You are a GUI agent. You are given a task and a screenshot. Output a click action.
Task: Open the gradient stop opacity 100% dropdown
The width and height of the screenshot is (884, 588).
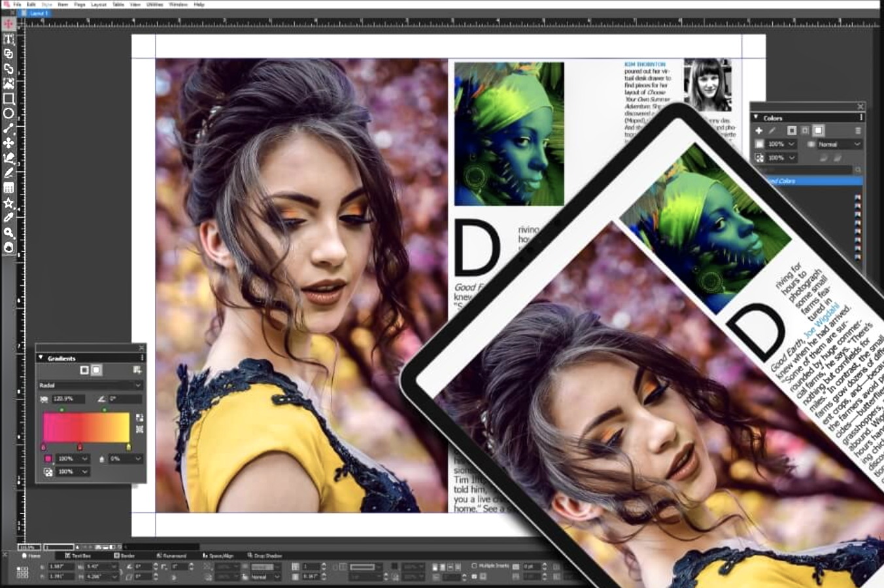pyautogui.click(x=73, y=472)
